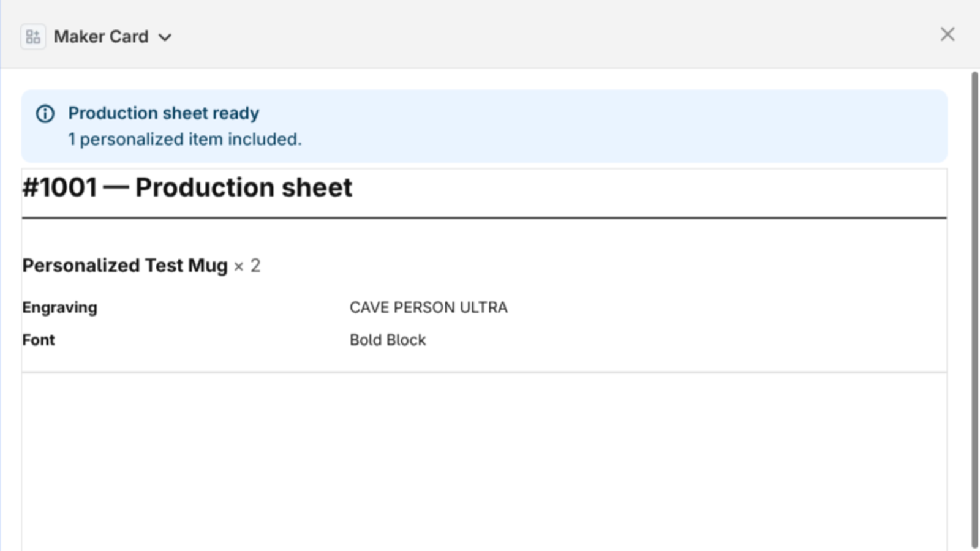Click the empty area below the sheet

point(484,459)
